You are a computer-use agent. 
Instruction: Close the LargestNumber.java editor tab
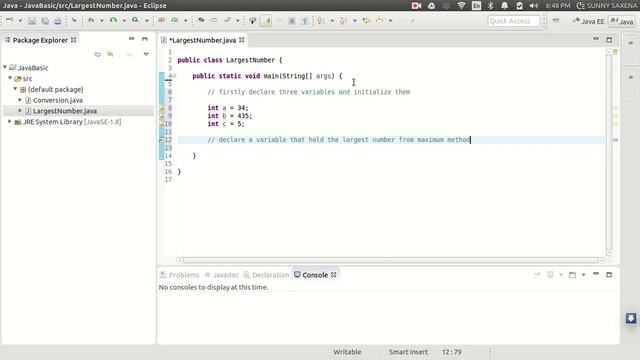click(242, 40)
